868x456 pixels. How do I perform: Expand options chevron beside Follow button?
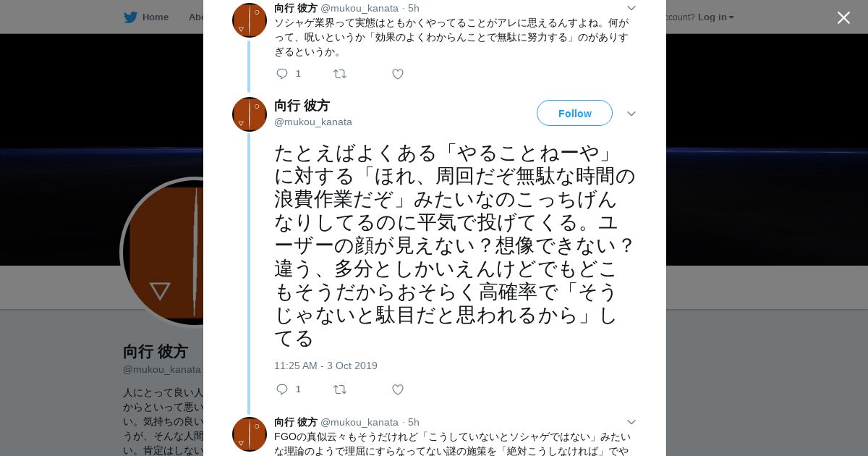[631, 114]
